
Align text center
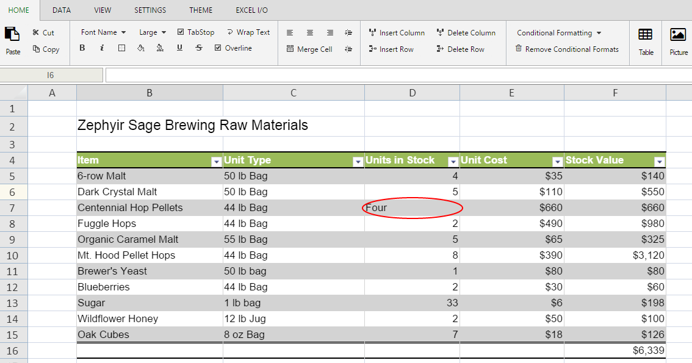310,33
